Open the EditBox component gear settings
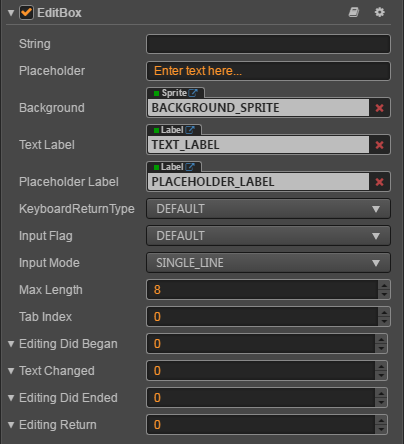 click(x=380, y=13)
